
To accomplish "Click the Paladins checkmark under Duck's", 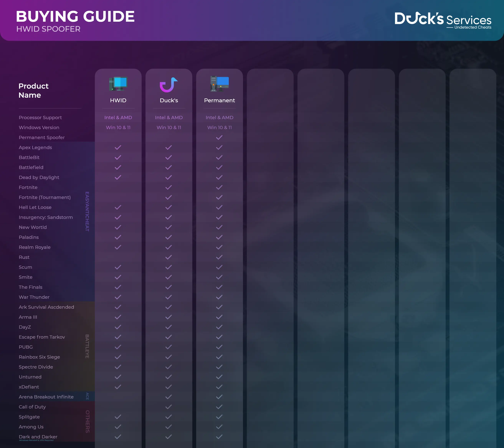I will (x=169, y=237).
